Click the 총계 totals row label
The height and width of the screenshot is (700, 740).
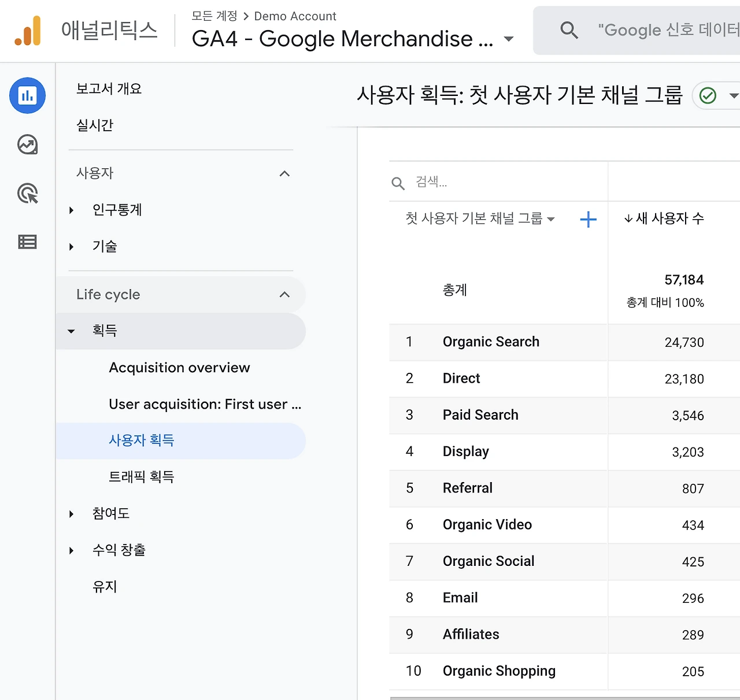(x=454, y=290)
